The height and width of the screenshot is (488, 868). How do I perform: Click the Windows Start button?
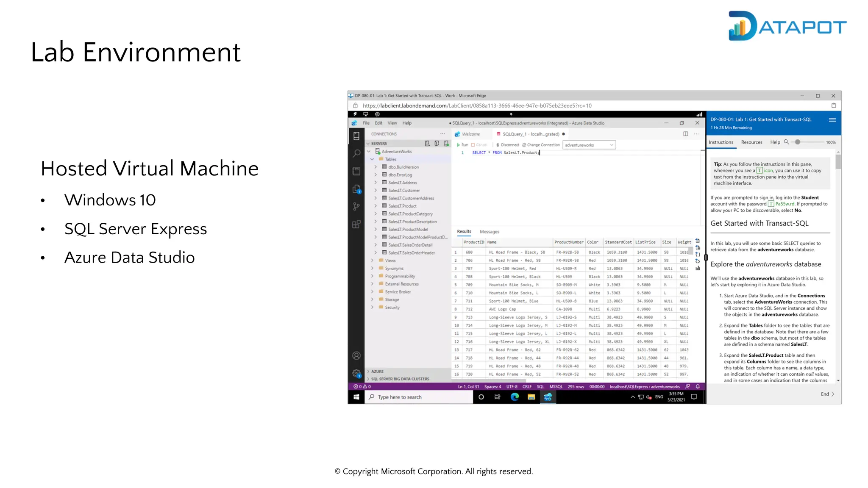(x=356, y=397)
